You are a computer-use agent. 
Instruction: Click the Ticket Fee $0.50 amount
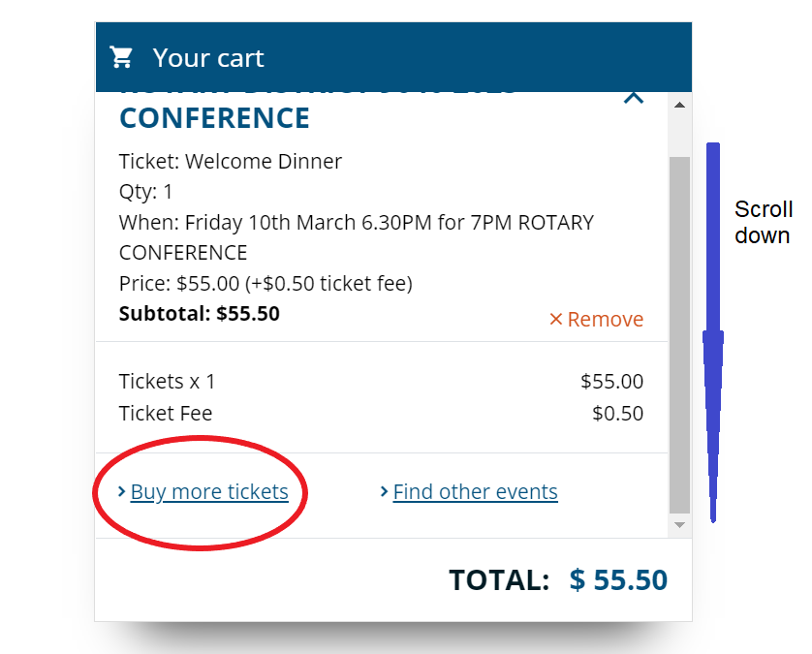pyautogui.click(x=618, y=413)
